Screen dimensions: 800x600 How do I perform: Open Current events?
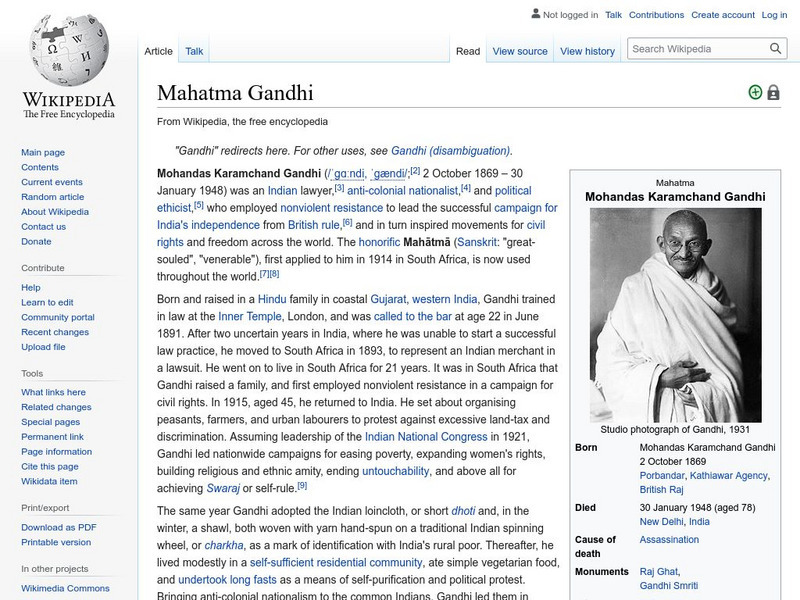point(52,182)
